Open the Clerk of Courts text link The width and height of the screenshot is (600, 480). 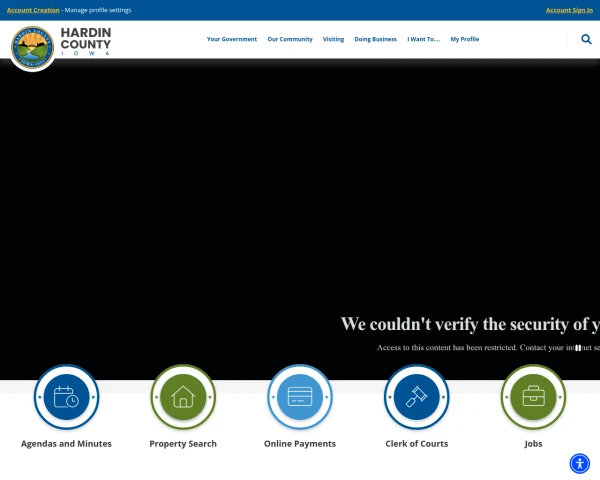(x=417, y=444)
